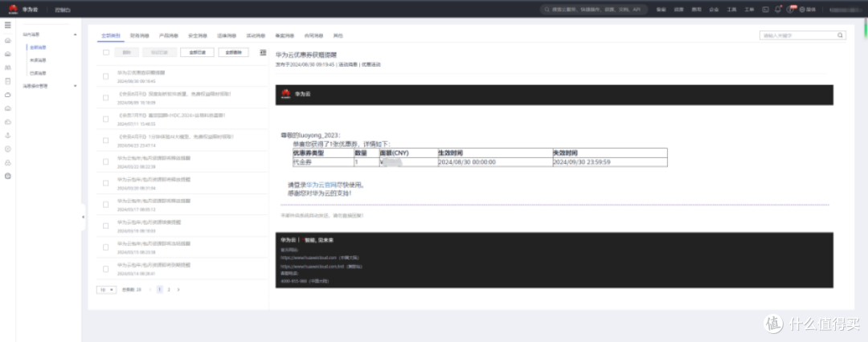Switch to the 运维消息 tab

pyautogui.click(x=227, y=35)
